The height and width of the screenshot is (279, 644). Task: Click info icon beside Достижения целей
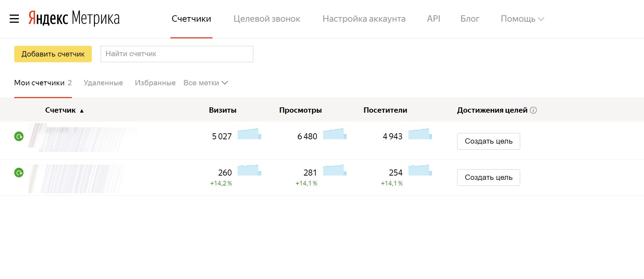[533, 110]
